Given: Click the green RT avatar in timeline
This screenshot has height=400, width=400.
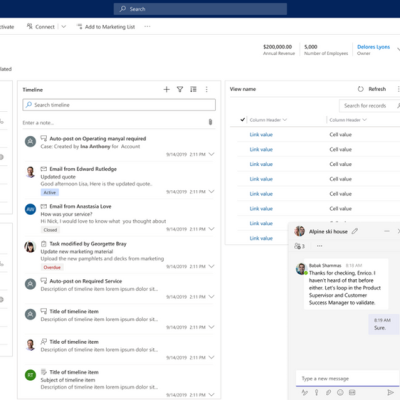Looking at the screenshot, I should (30, 375).
